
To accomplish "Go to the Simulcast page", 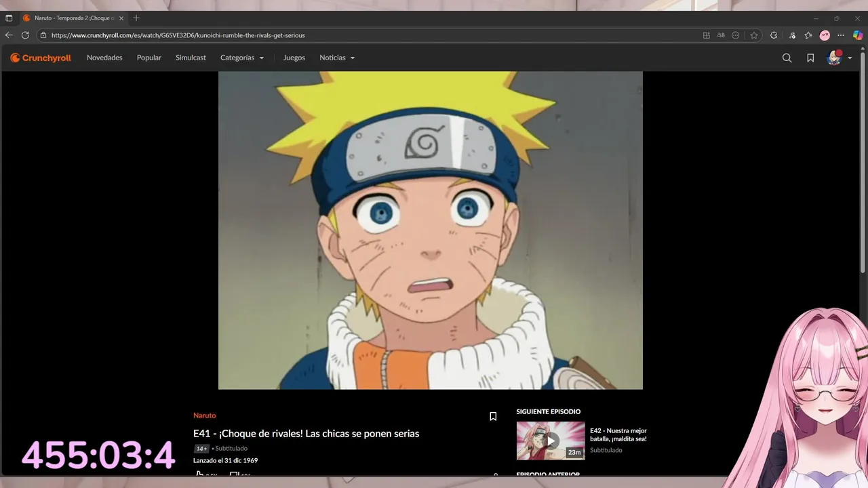I will pos(191,58).
